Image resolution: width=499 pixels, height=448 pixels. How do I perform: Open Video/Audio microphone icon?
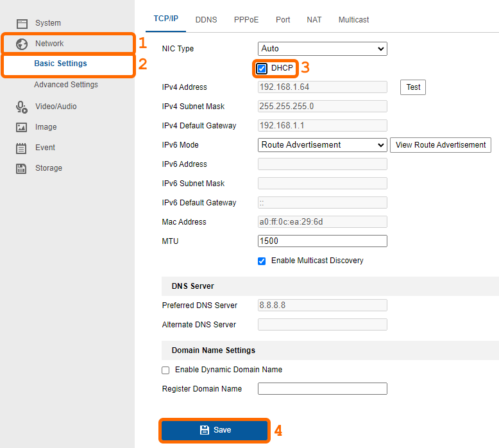pos(22,107)
